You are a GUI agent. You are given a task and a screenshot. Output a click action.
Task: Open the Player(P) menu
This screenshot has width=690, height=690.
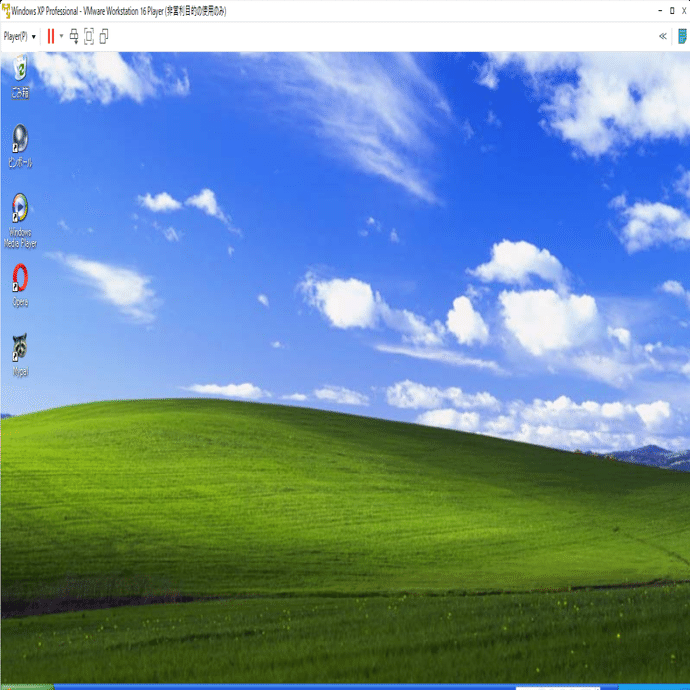pyautogui.click(x=20, y=37)
